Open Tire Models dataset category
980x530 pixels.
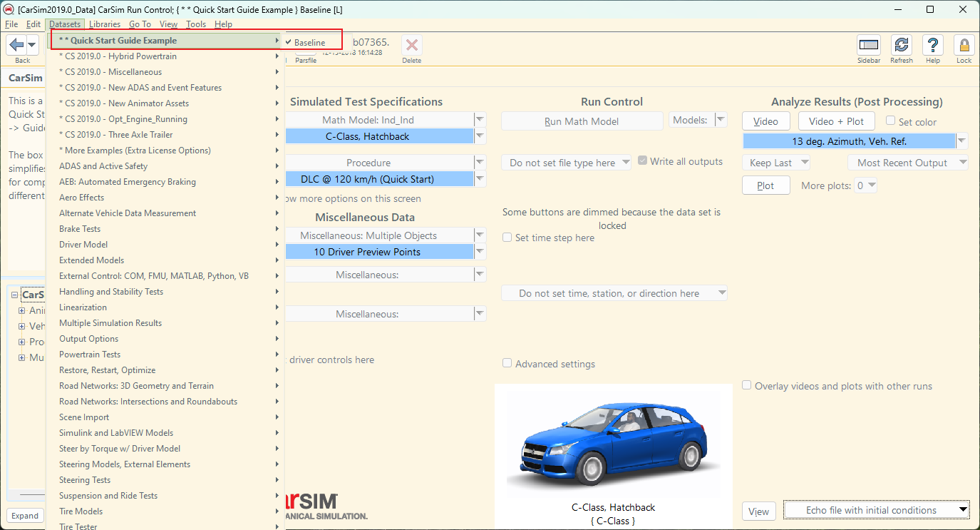coord(165,511)
